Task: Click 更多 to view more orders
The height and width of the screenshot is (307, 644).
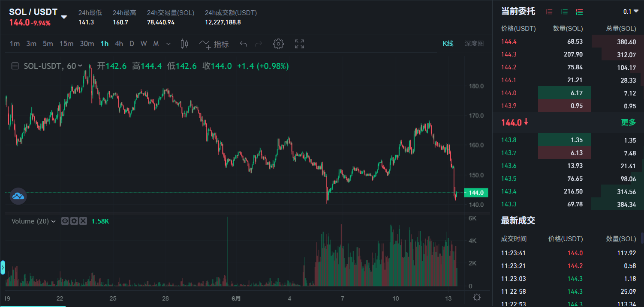Action: 628,122
